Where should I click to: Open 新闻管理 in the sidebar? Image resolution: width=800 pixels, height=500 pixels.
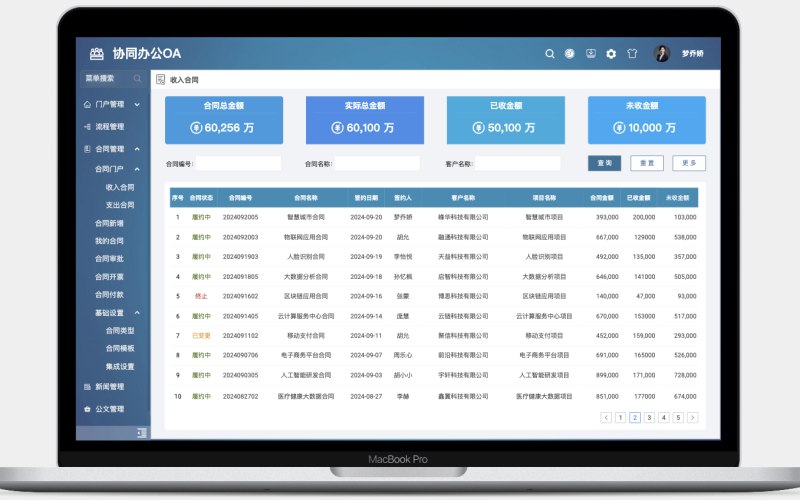[x=110, y=387]
